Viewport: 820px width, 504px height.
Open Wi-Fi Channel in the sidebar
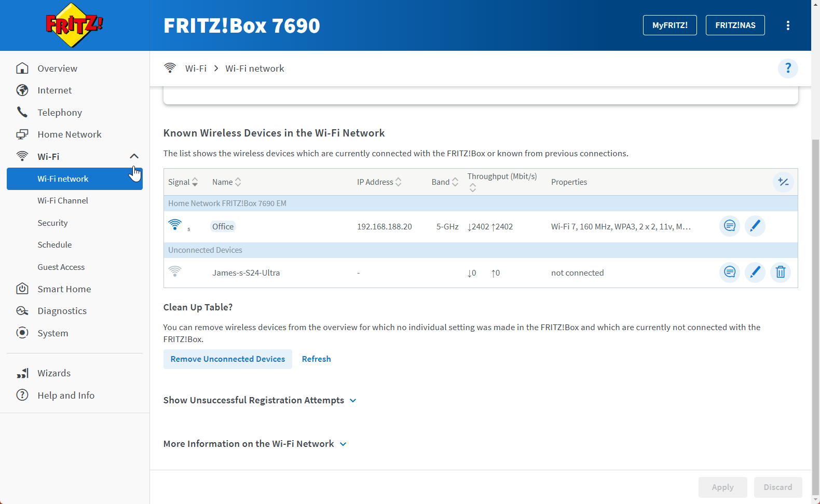[63, 200]
